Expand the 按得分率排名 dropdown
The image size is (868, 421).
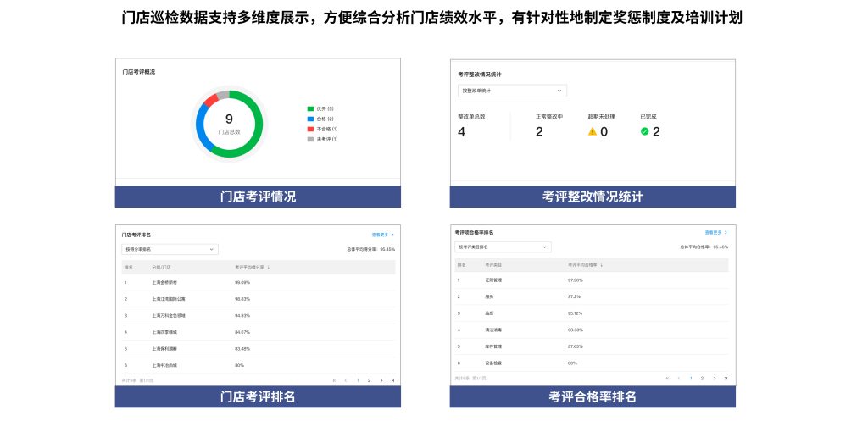[x=170, y=249]
